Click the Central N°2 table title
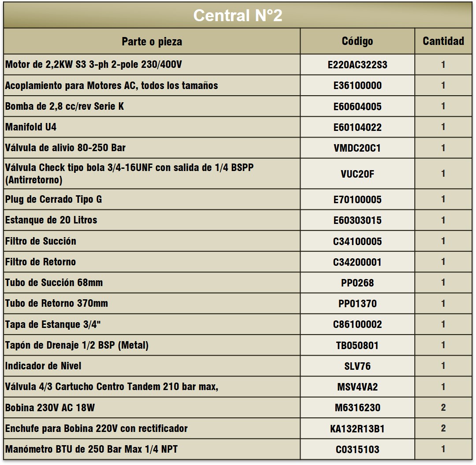 pos(238,15)
